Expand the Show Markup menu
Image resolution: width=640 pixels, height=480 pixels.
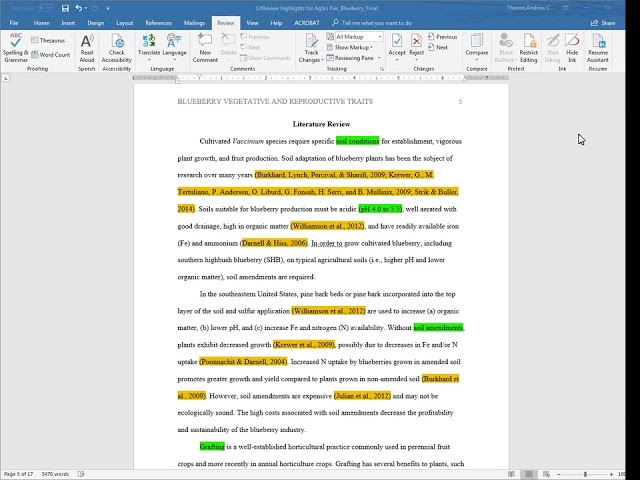(x=350, y=47)
